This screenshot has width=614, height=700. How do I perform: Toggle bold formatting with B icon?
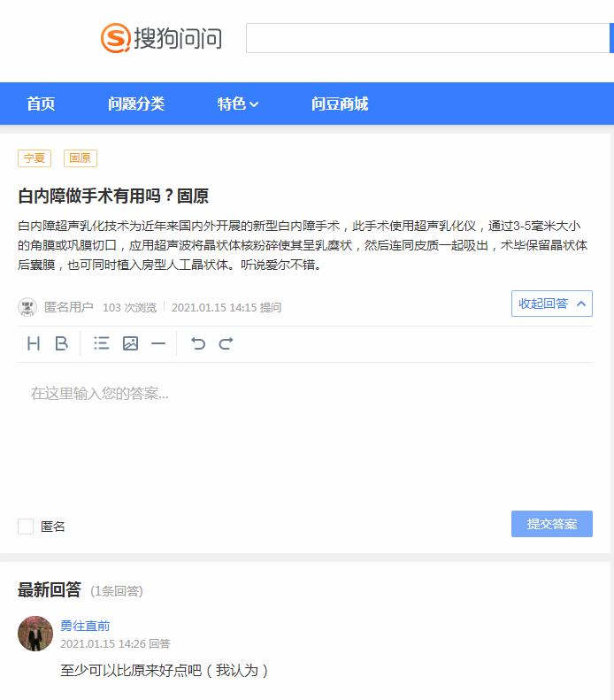(61, 343)
